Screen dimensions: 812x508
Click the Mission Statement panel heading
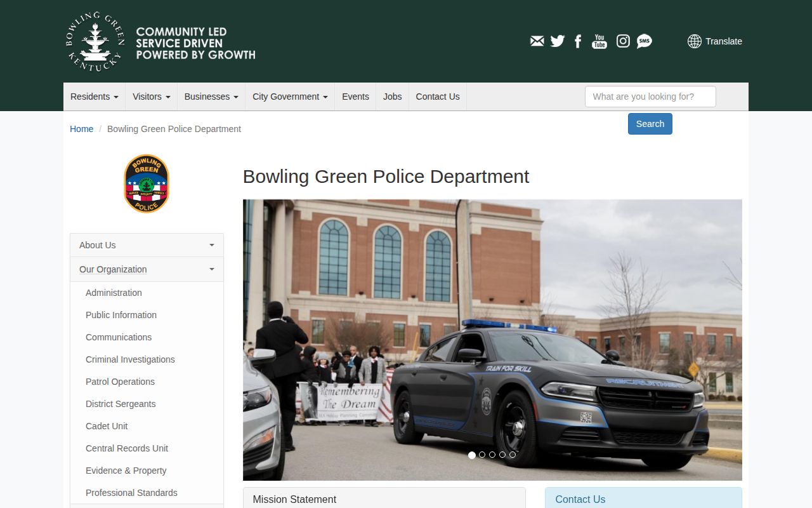(x=384, y=499)
